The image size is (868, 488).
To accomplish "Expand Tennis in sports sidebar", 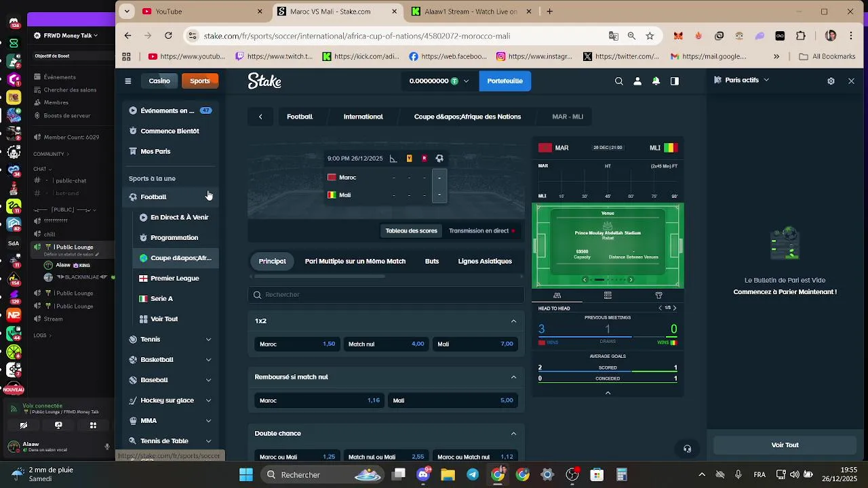I will point(208,340).
